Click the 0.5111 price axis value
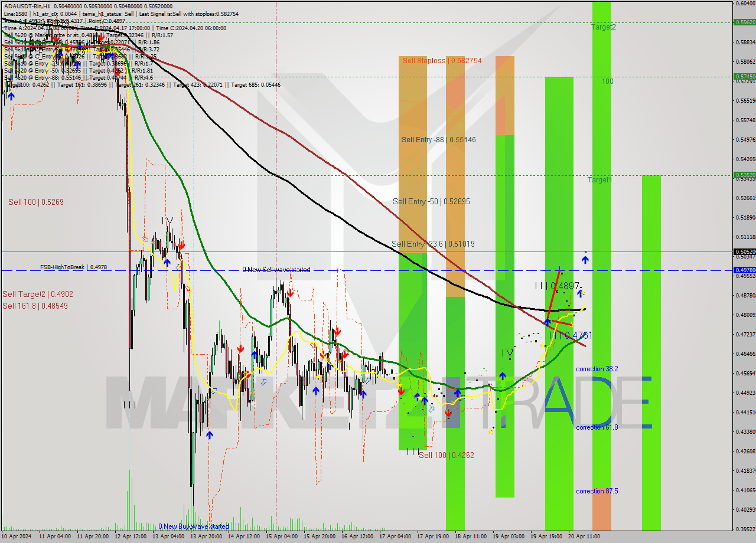Image resolution: width=756 pixels, height=543 pixels. (745, 237)
